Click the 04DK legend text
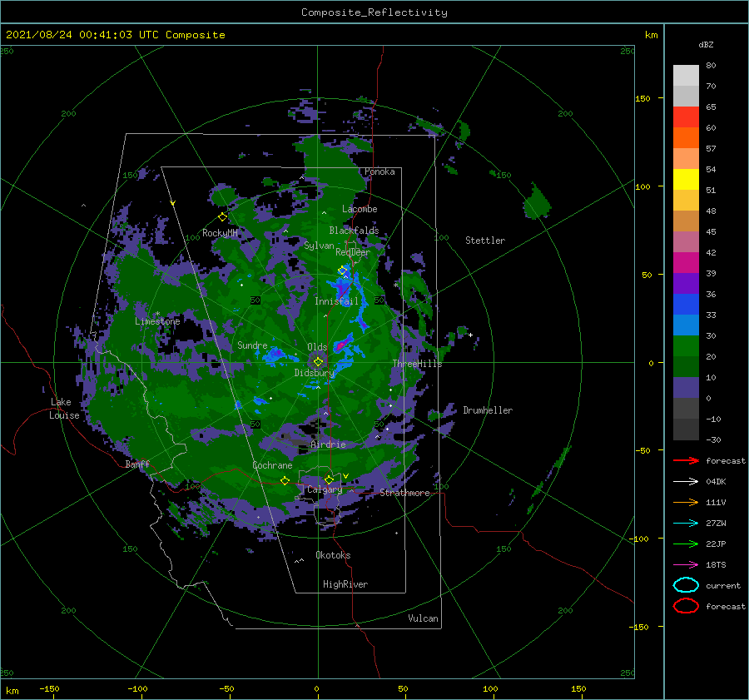 point(716,481)
